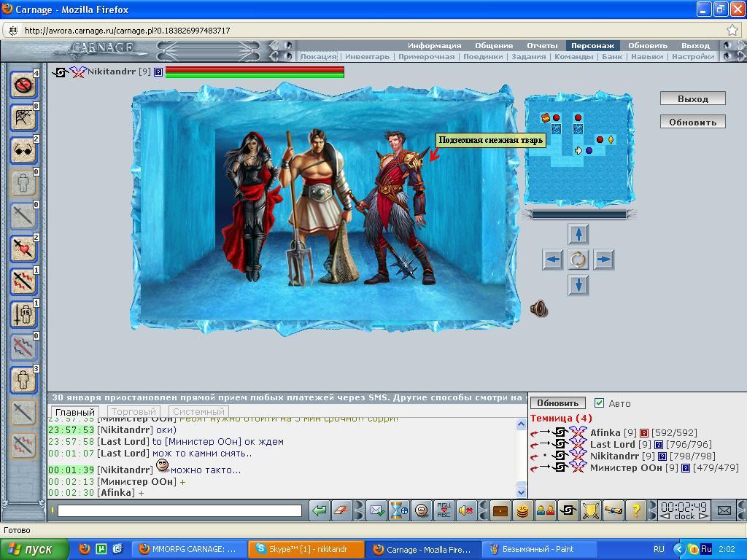
Task: Open the scroll icon in bottom toolbar
Action: coord(613,511)
